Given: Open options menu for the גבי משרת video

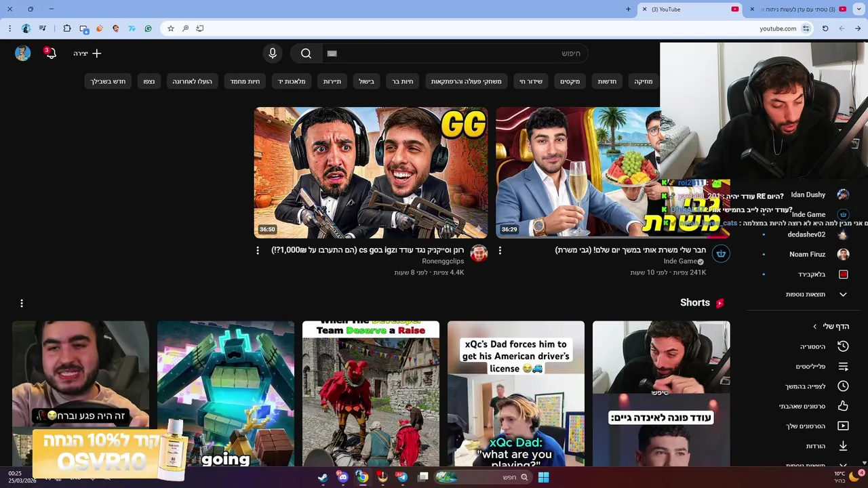Looking at the screenshot, I should pos(500,251).
